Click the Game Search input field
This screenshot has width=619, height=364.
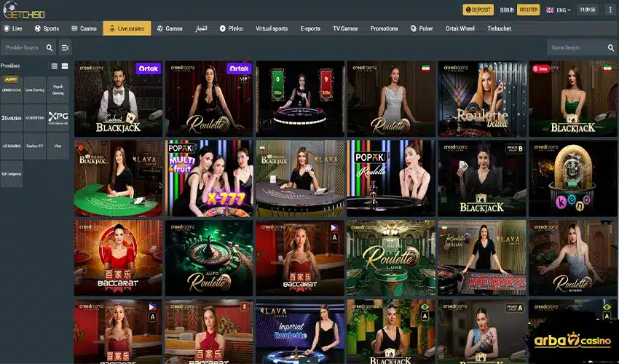(x=575, y=48)
